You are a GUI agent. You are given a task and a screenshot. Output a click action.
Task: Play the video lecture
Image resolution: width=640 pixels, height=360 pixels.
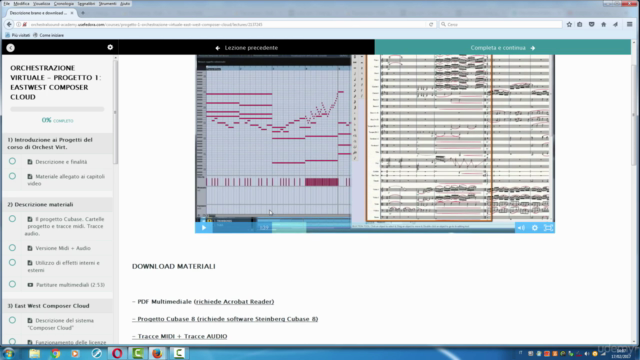tap(204, 228)
